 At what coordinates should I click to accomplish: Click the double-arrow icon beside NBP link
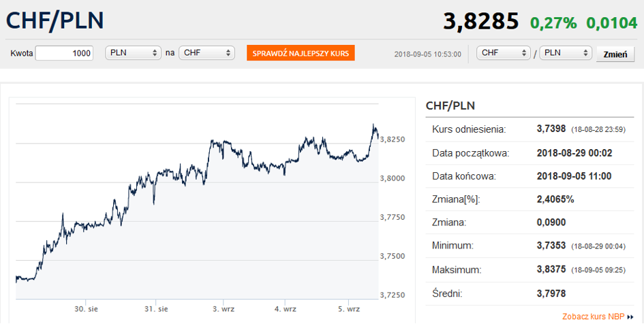[x=631, y=317]
